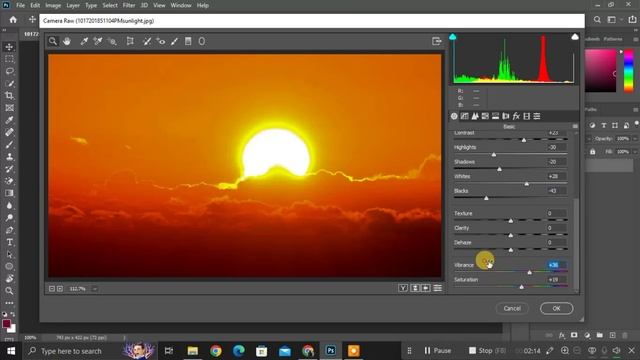Screen dimensions: 640x360
Task: Select the Lasso tool
Action: 9,71
